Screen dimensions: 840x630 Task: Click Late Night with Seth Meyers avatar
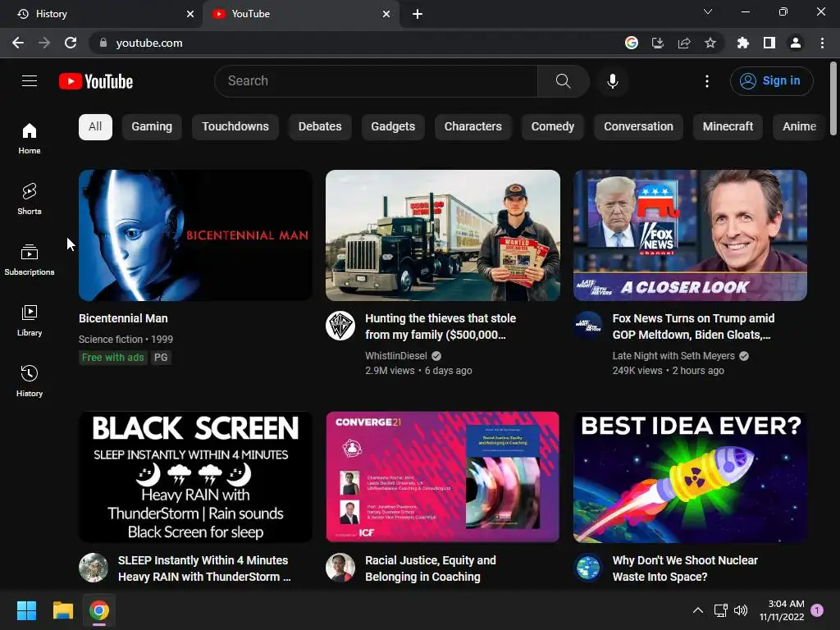[x=587, y=326]
